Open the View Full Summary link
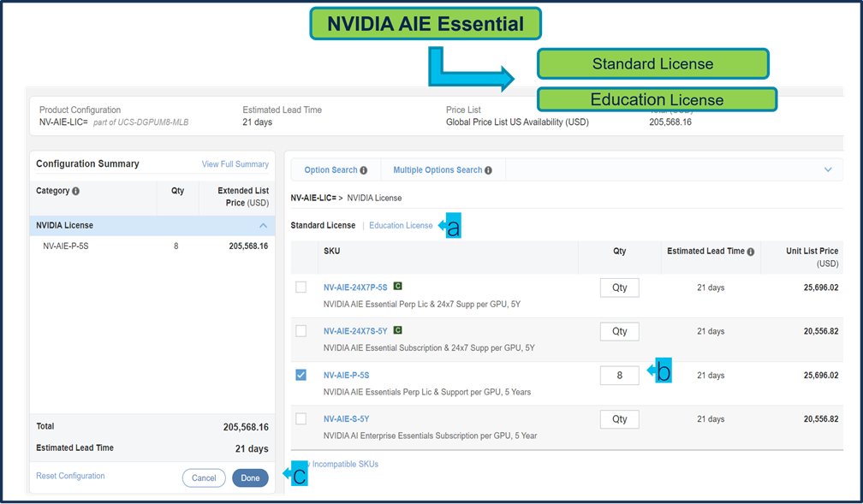The height and width of the screenshot is (504, 863). coord(235,164)
